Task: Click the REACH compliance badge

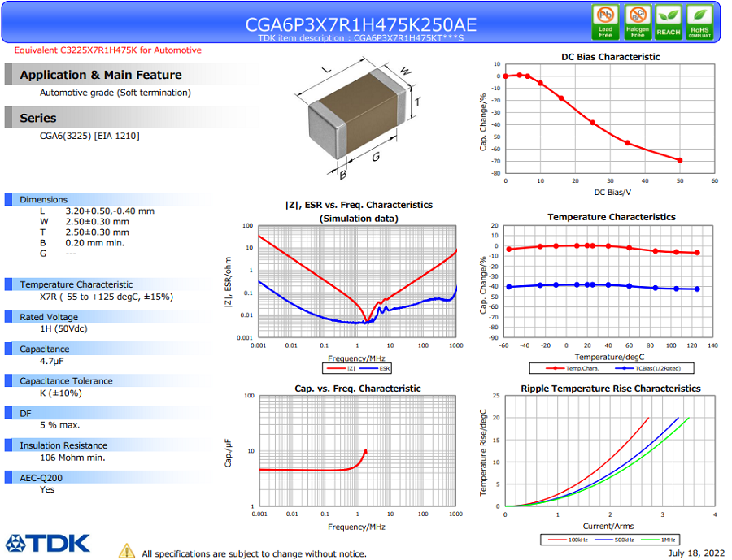Action: [x=669, y=22]
